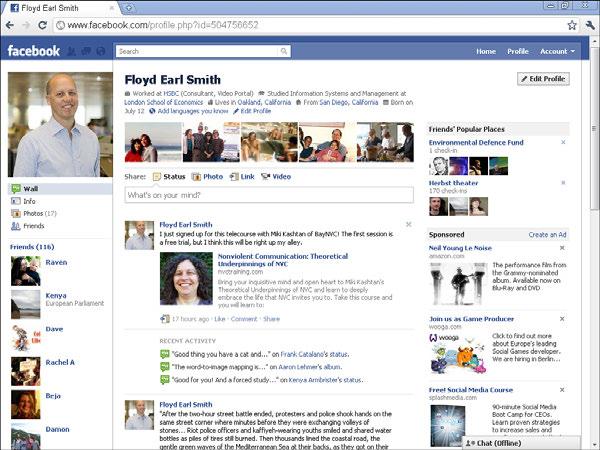Open friend Kenya's profile
This screenshot has width=600, height=450.
point(56,295)
